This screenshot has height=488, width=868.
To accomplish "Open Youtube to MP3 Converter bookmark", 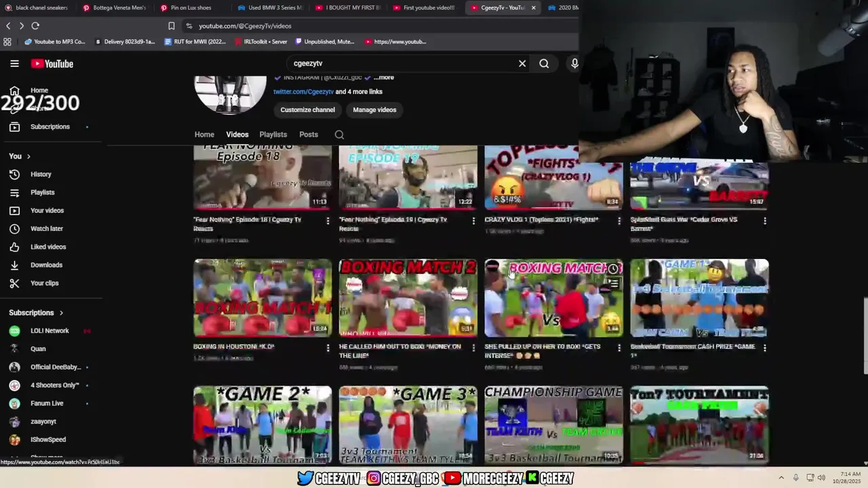I will coord(55,41).
